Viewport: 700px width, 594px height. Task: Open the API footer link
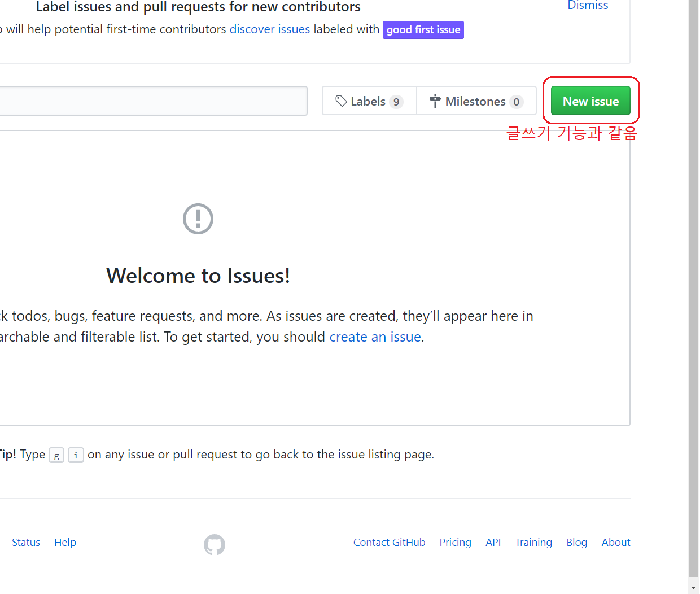(493, 542)
